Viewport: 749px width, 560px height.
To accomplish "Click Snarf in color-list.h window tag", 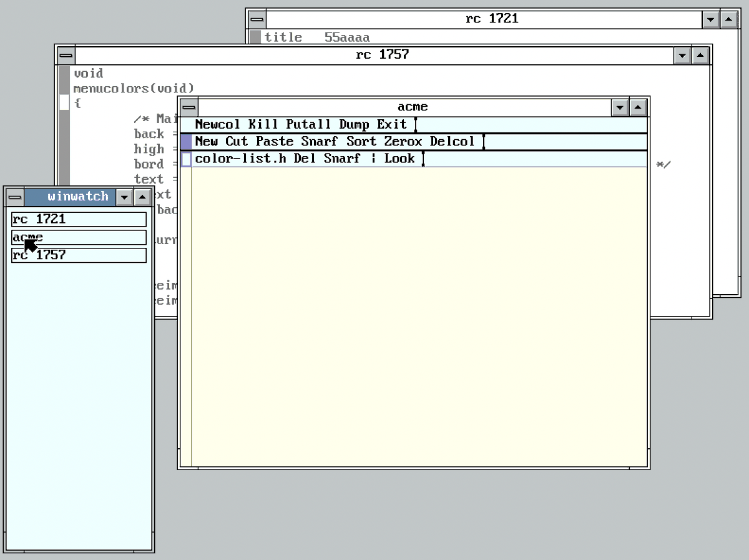I will [343, 159].
